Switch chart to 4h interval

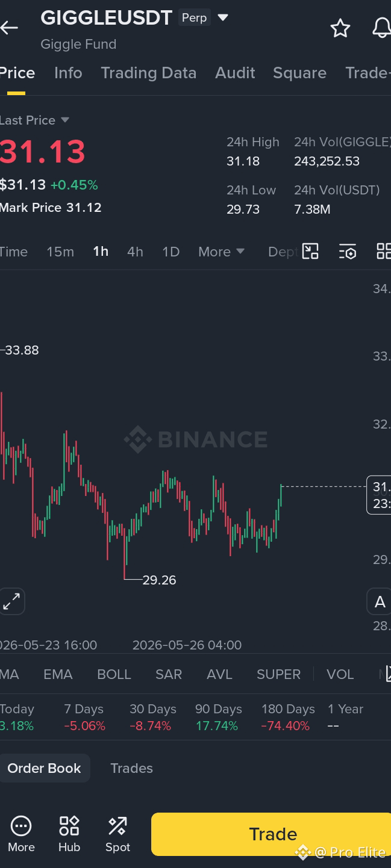click(x=135, y=252)
